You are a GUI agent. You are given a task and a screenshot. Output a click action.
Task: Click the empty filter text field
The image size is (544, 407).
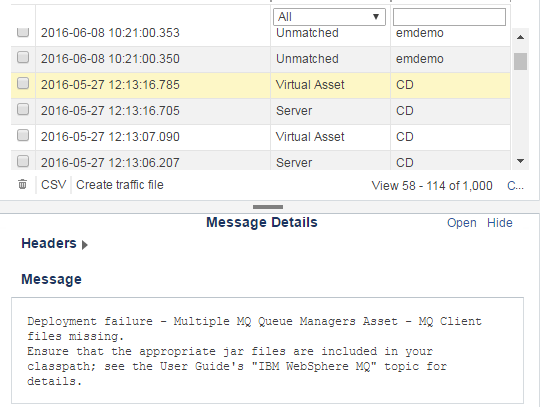(449, 17)
